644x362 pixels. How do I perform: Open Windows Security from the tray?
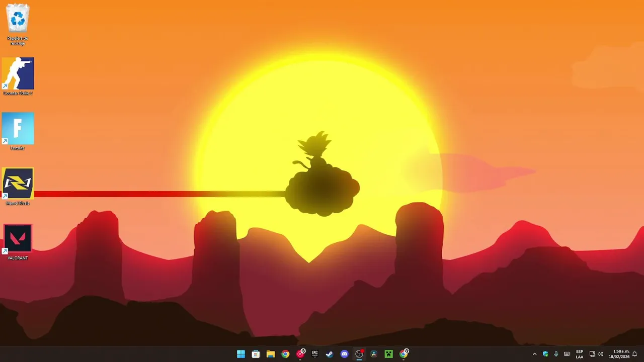click(545, 354)
